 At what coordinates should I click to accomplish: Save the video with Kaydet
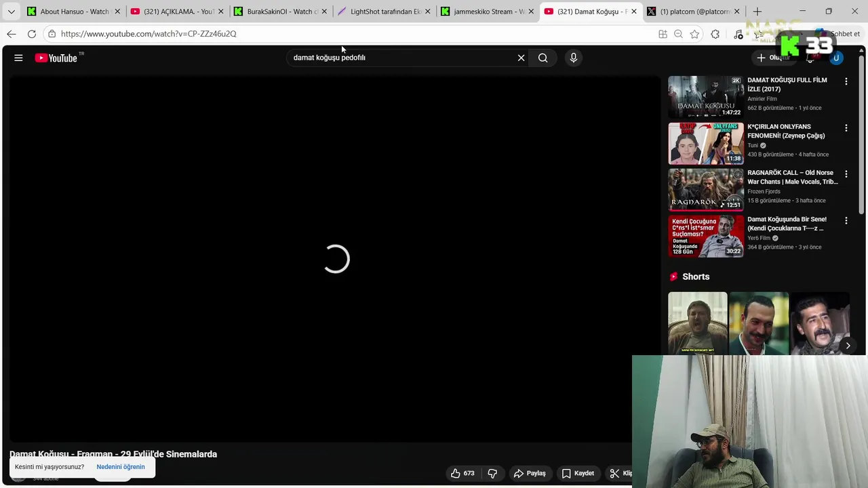coord(578,473)
